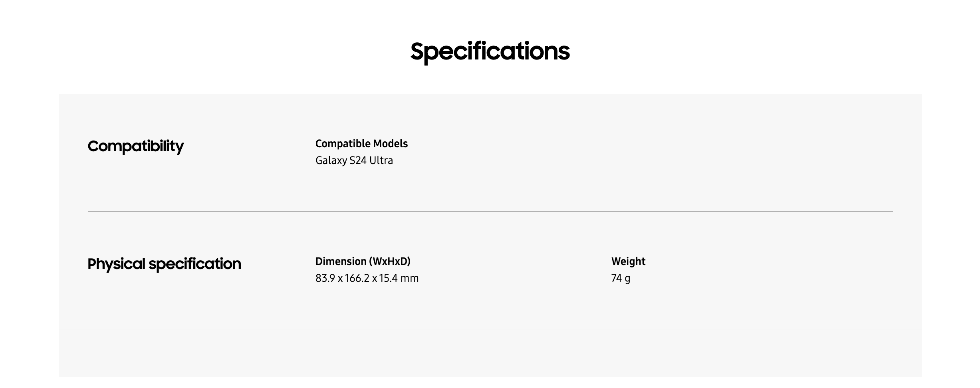Click the 15.4 depth number
The width and height of the screenshot is (980, 388).
coord(388,278)
